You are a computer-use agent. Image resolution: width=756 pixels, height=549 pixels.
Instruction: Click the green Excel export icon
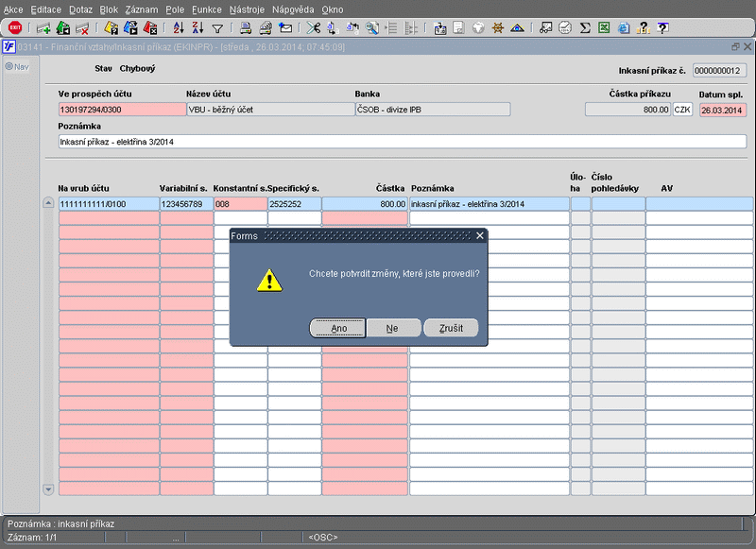[604, 28]
